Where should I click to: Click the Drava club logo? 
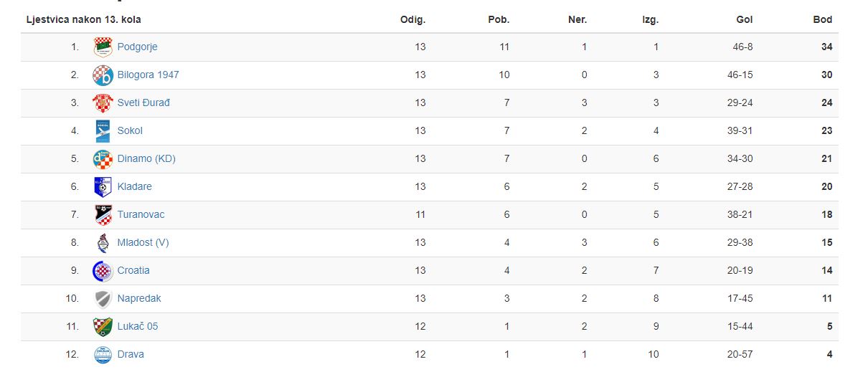(103, 355)
